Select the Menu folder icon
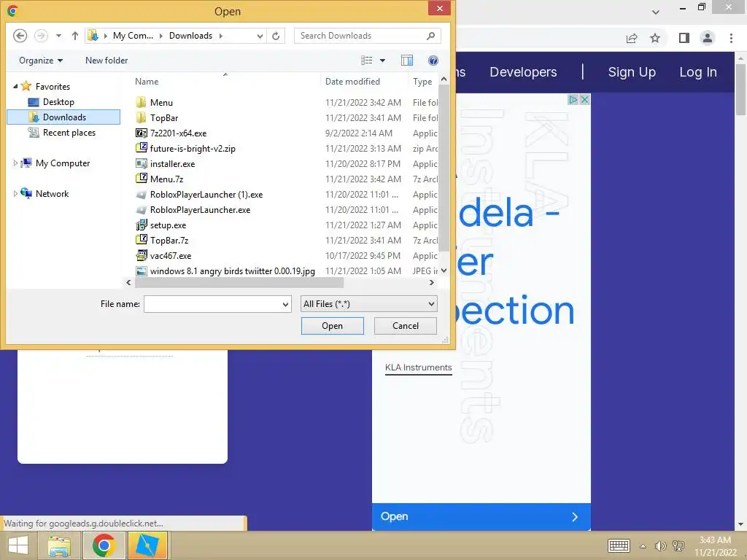 point(141,102)
